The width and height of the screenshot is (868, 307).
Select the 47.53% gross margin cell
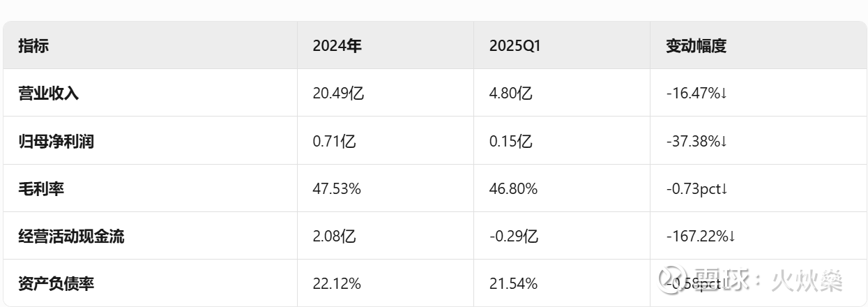point(337,188)
